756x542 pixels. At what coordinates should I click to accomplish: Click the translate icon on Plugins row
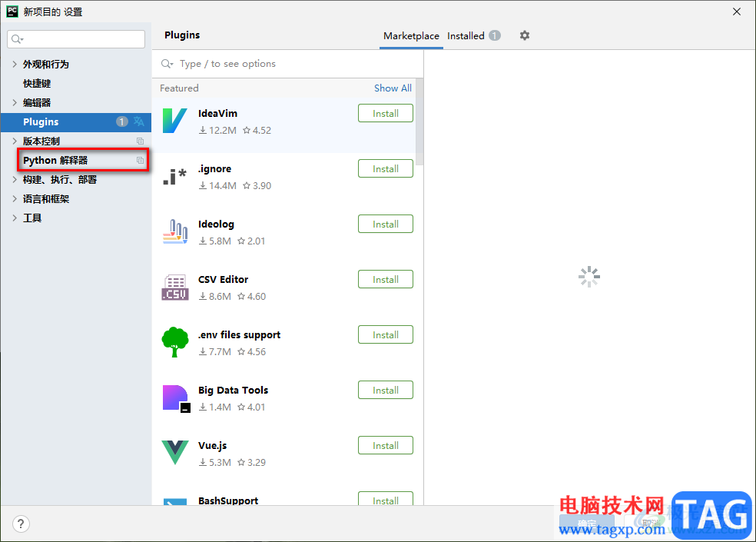click(139, 121)
